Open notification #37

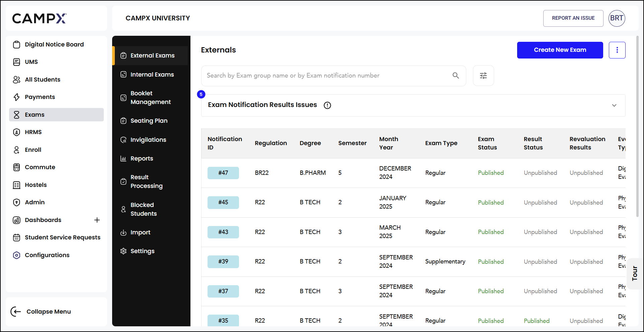click(x=223, y=291)
